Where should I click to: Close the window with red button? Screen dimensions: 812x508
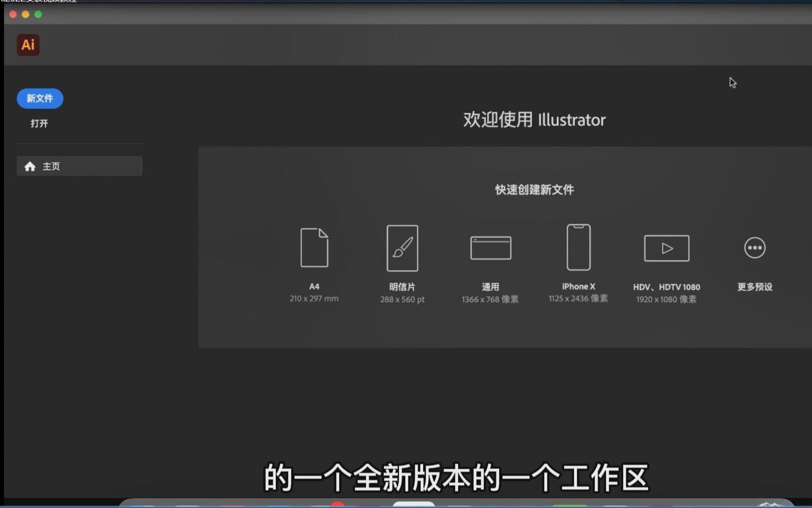pos(13,14)
